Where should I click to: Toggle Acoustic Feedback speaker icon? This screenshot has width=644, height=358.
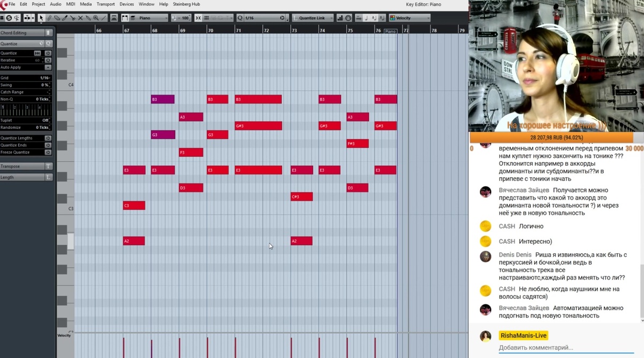coord(17,18)
